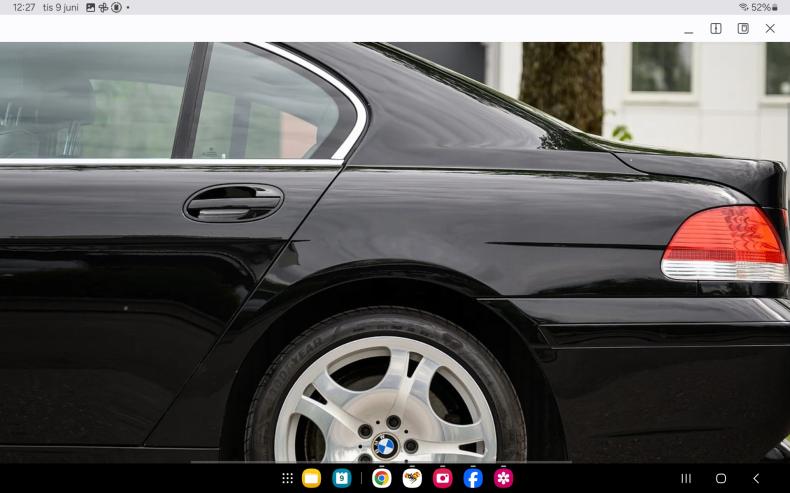
Task: Tap the 52% battery indicator
Action: pyautogui.click(x=764, y=8)
